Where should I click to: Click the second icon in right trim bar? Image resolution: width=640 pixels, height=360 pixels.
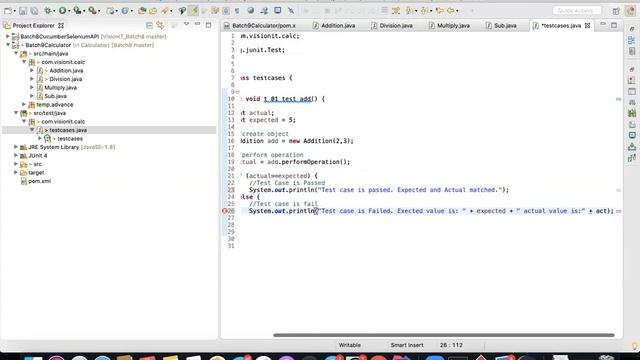[x=632, y=40]
